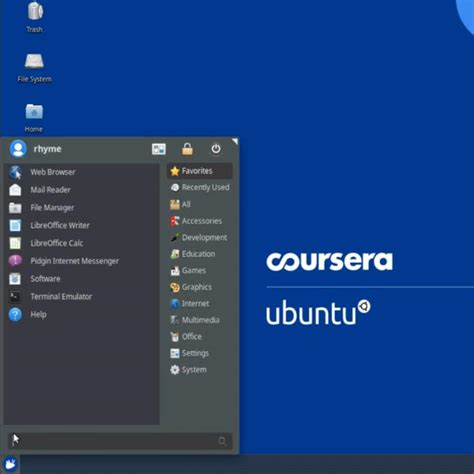The height and width of the screenshot is (474, 474).
Task: Select the Education category
Action: tap(200, 254)
